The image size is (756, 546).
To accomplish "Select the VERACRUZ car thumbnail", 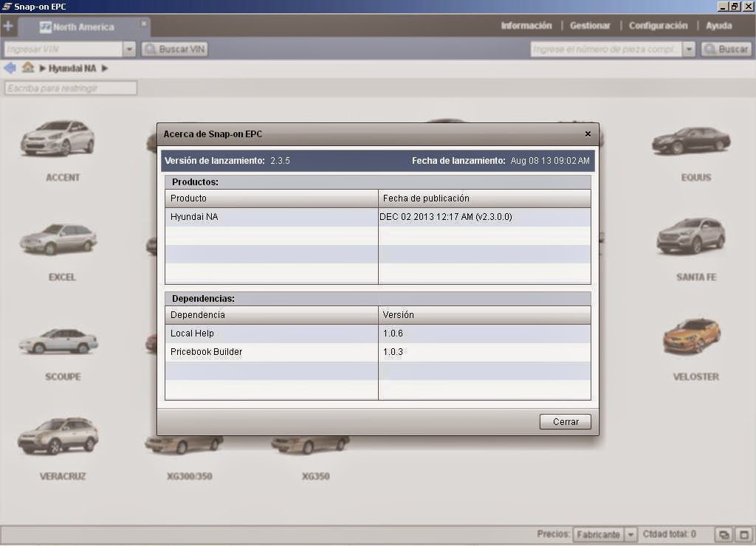I will pos(58,436).
